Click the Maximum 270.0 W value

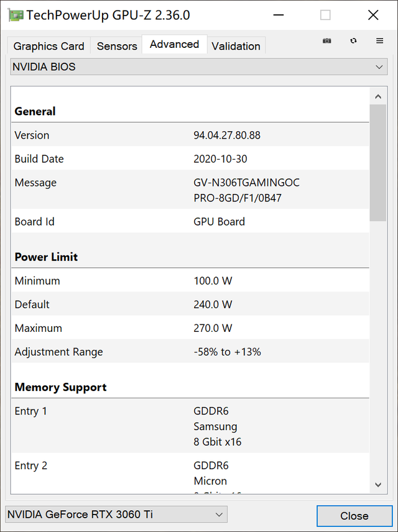click(x=213, y=328)
